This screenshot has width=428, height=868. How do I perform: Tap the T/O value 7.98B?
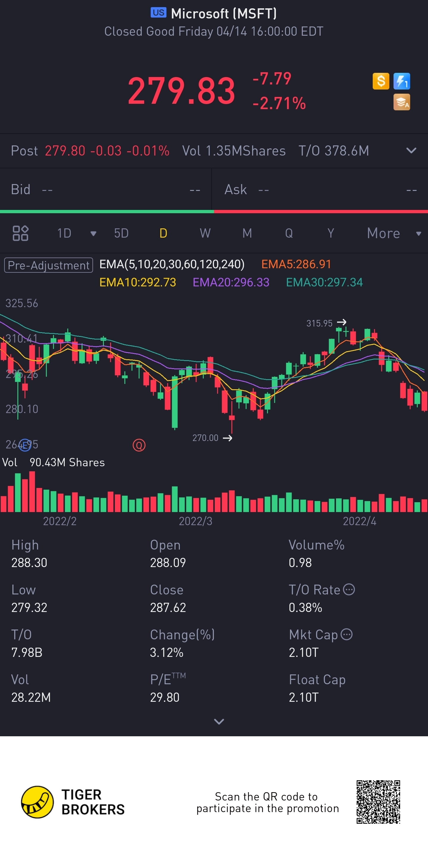click(x=27, y=653)
